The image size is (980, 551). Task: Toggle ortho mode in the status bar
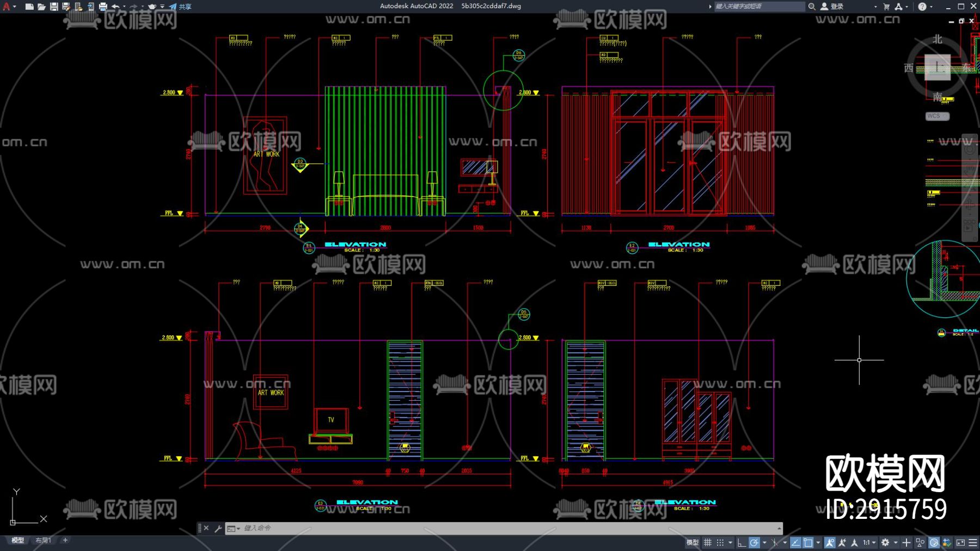coord(742,542)
